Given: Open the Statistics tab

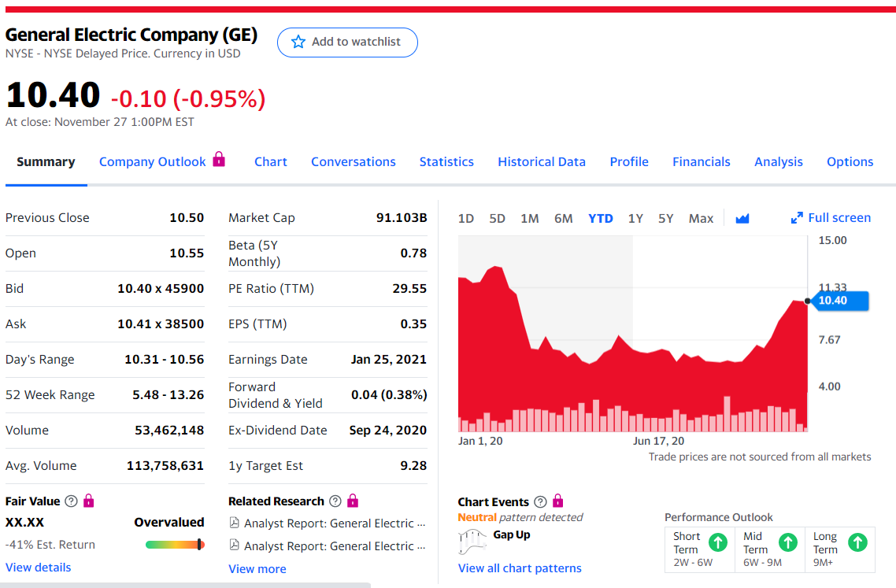Looking at the screenshot, I should coord(446,161).
